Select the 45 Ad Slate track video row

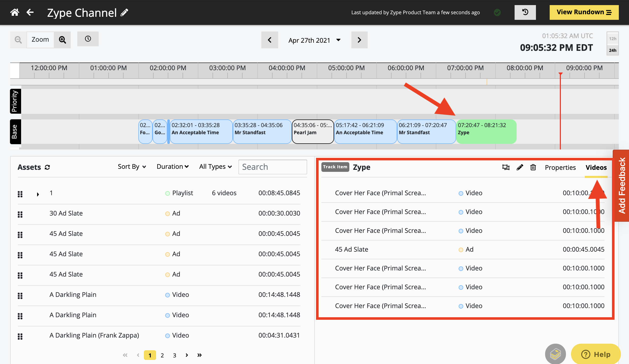point(463,249)
